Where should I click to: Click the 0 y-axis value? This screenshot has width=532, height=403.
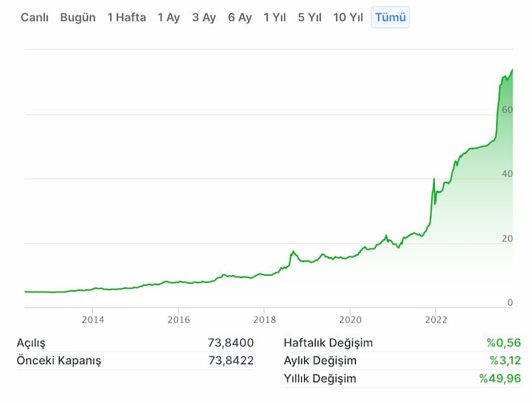pos(510,302)
